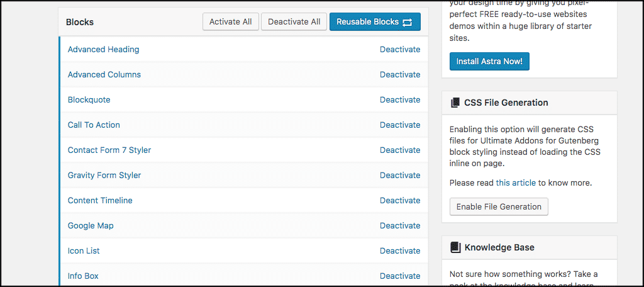The image size is (644, 287).
Task: Click the Blocks panel heading
Action: pos(80,22)
